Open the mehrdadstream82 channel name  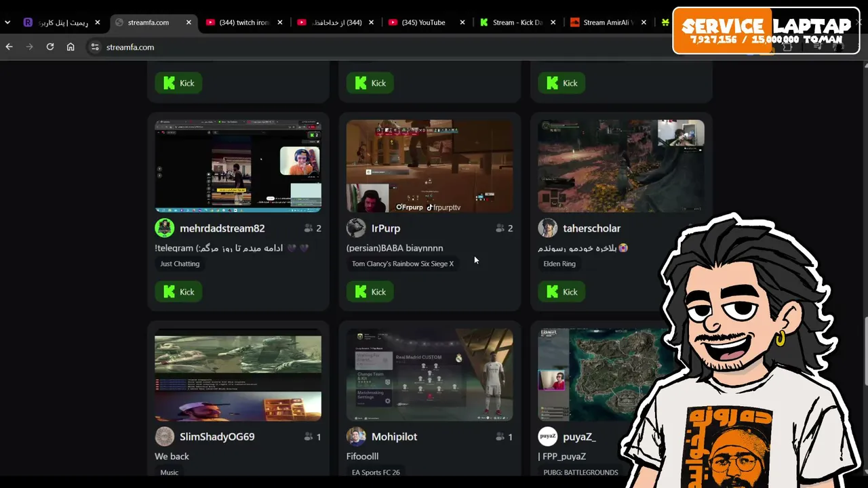pos(222,228)
